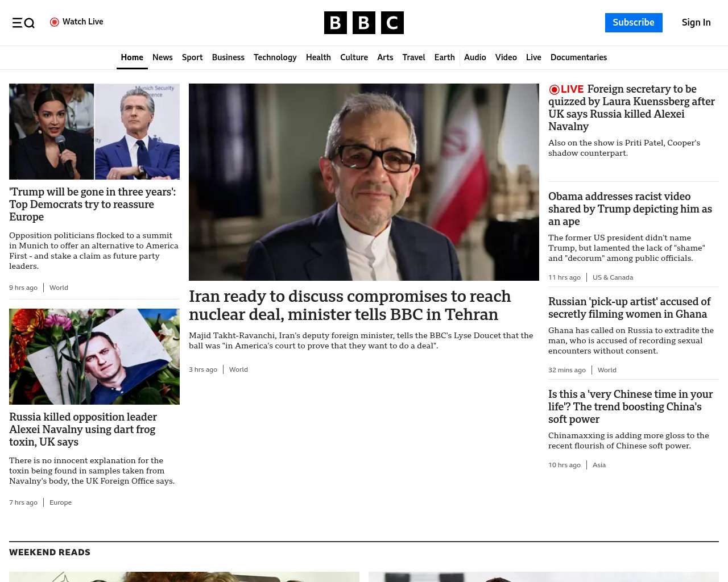Go to the Travel section
The width and height of the screenshot is (728, 582).
tap(413, 57)
